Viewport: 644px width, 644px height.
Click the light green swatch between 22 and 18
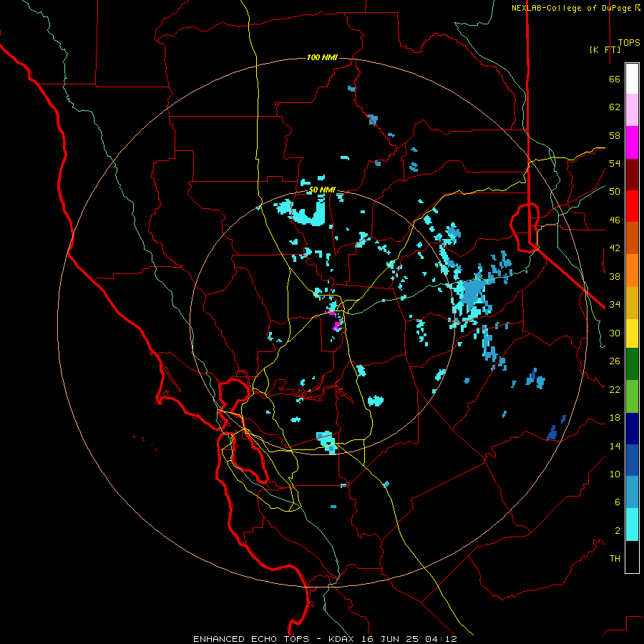pyautogui.click(x=632, y=396)
